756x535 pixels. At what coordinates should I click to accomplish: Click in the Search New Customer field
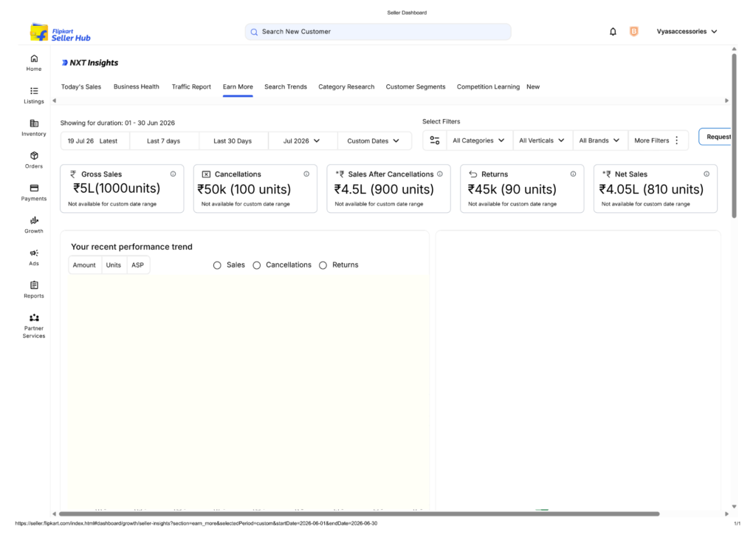tap(378, 32)
